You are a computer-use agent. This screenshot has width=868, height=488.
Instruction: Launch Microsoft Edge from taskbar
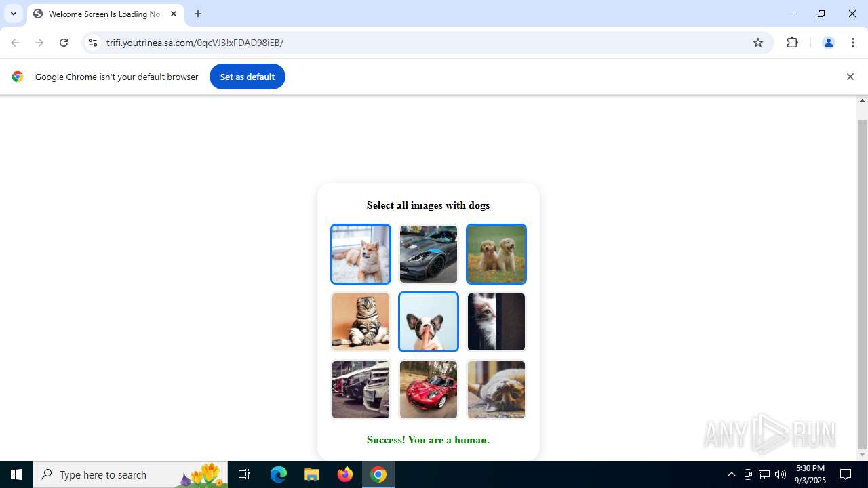click(279, 474)
